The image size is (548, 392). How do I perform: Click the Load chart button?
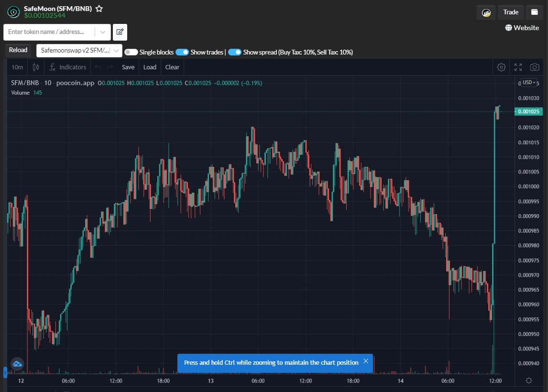[150, 67]
